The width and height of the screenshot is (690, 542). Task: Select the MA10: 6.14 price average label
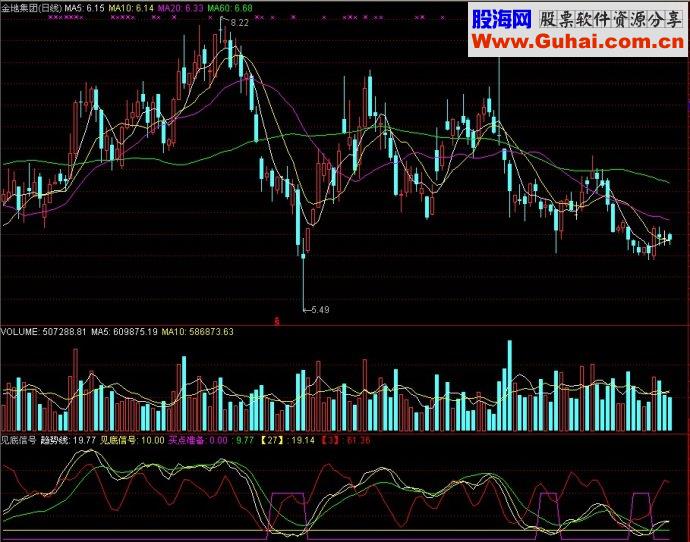coord(131,8)
